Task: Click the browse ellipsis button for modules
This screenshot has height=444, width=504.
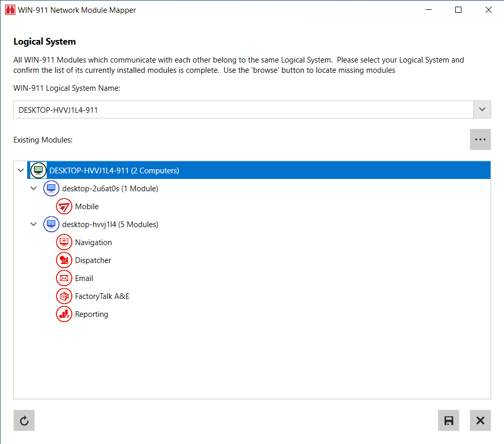Action: pyautogui.click(x=480, y=139)
